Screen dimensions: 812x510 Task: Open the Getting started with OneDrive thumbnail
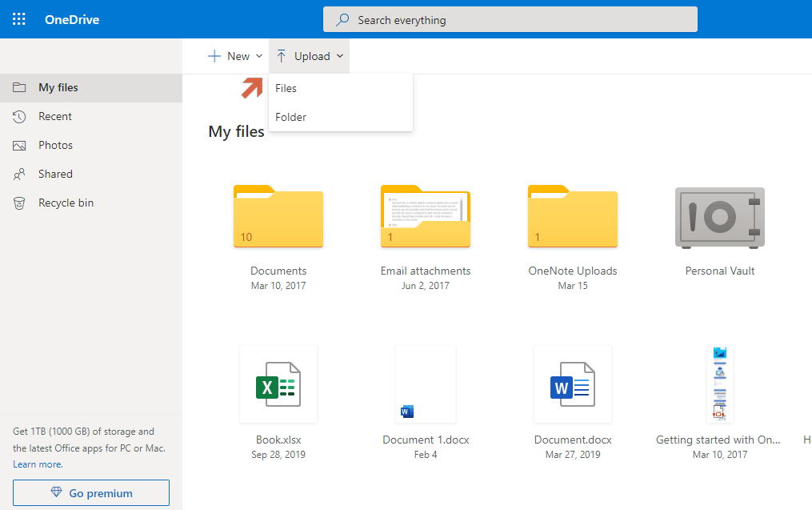point(720,384)
